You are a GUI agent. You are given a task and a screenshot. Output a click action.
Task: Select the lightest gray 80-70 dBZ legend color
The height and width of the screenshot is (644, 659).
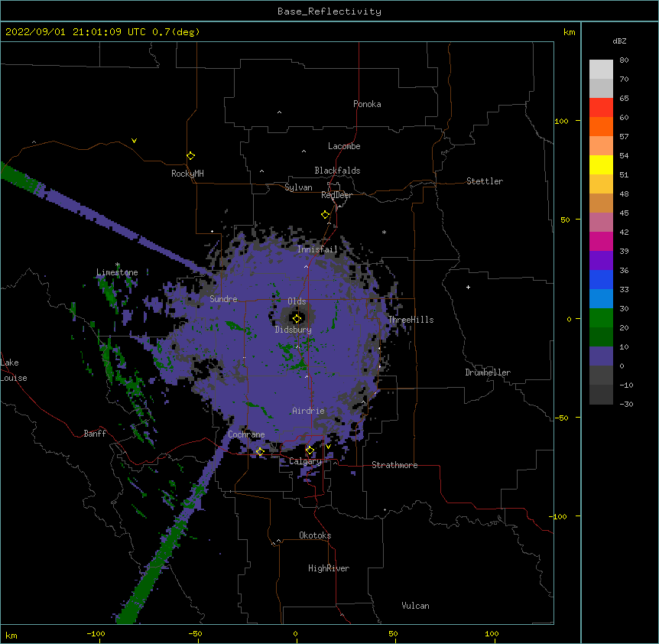(x=601, y=70)
